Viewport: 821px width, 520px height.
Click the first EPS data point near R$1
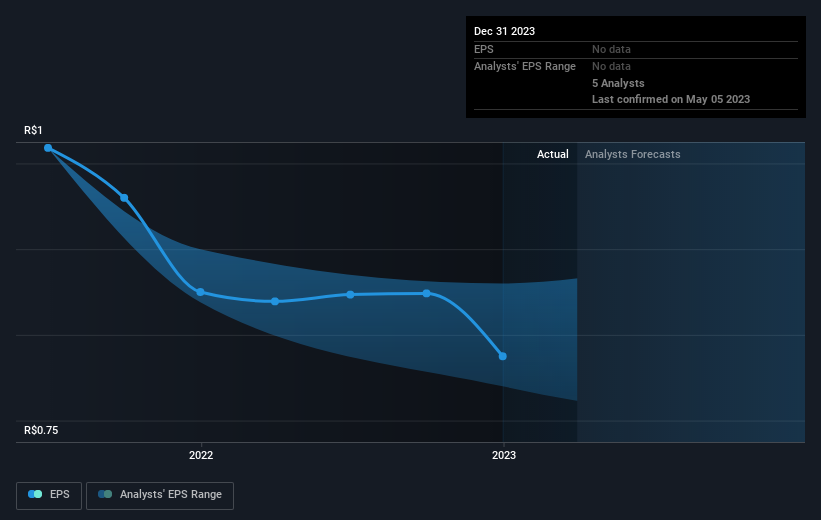48,148
